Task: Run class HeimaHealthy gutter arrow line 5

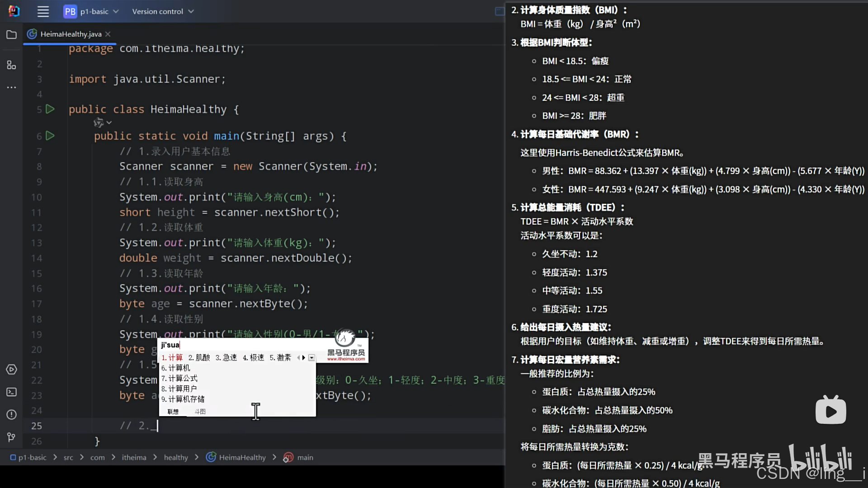Action: tap(50, 109)
